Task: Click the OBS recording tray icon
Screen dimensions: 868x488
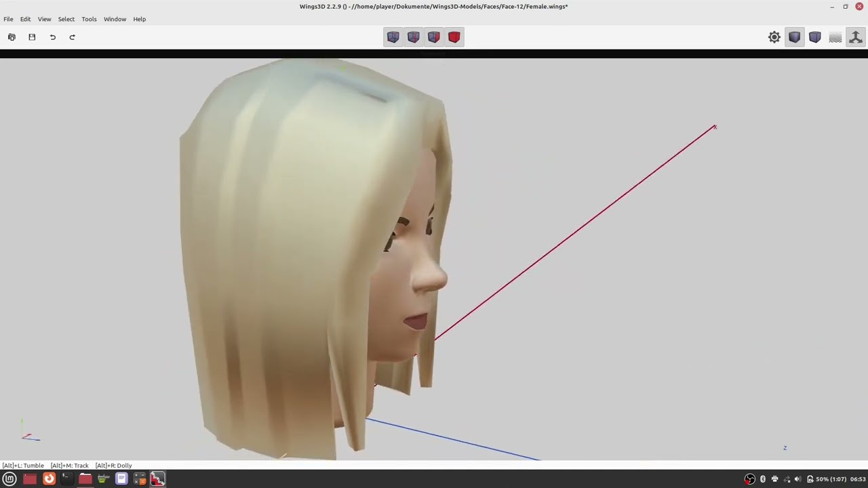Action: pyautogui.click(x=749, y=479)
